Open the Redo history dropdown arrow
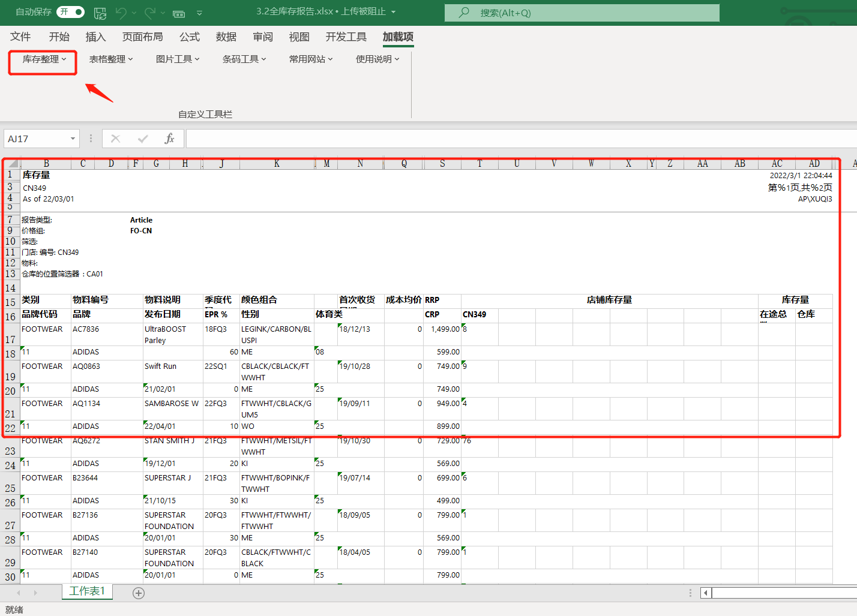Viewport: 857px width, 616px height. 162,13
